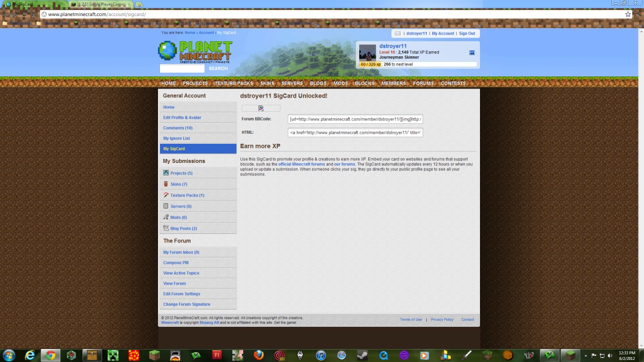Select the FORUMS navigation item

[x=423, y=83]
